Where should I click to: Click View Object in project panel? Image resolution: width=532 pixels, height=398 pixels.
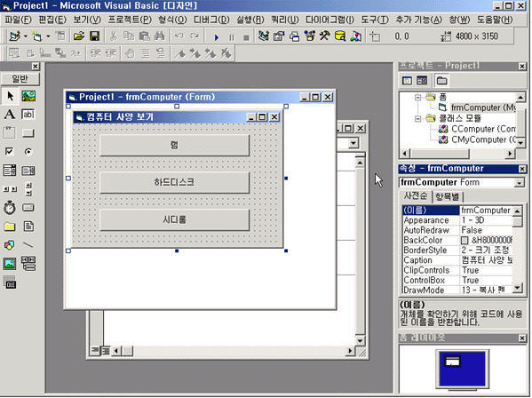pyautogui.click(x=422, y=81)
